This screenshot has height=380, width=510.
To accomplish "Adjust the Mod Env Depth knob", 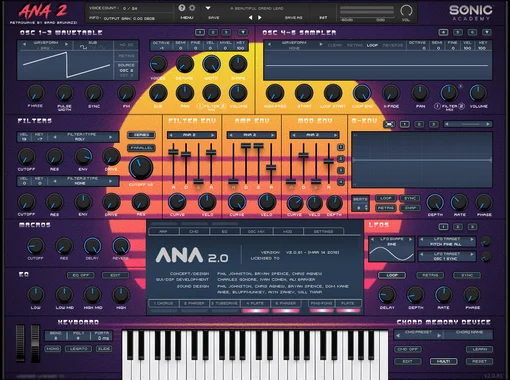I will pos(334,203).
